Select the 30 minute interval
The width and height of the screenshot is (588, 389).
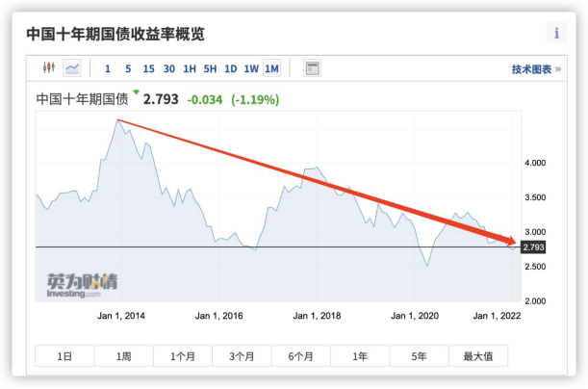tap(169, 69)
